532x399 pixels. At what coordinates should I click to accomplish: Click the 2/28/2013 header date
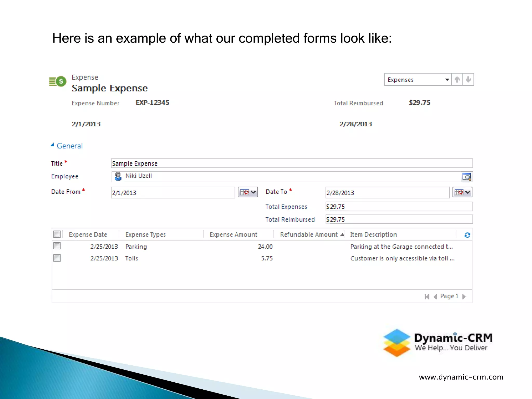[x=356, y=124]
